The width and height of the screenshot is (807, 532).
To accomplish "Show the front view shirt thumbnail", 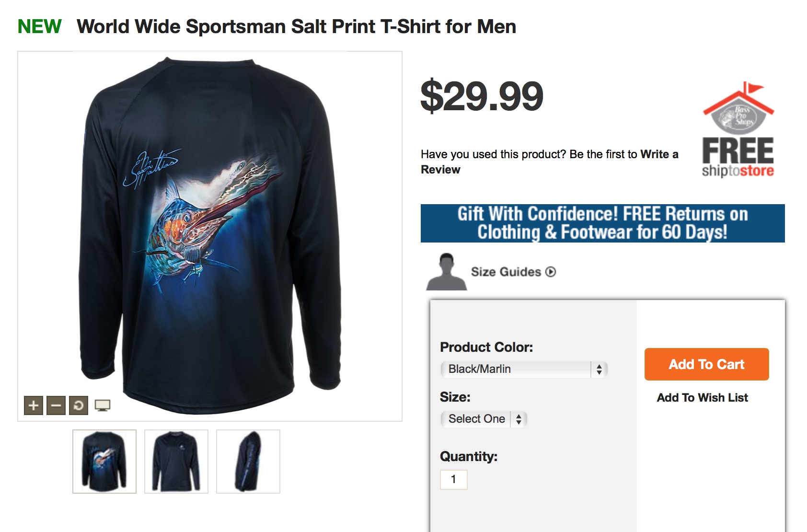I will tap(176, 461).
